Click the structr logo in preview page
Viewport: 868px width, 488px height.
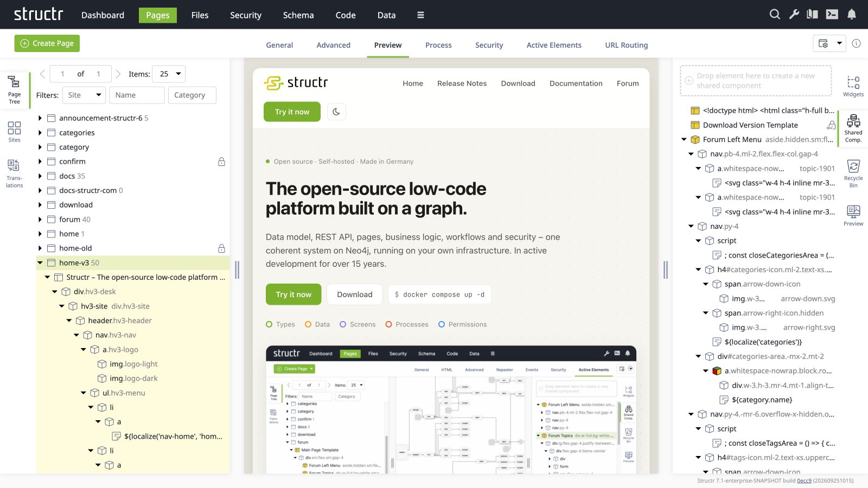point(296,83)
